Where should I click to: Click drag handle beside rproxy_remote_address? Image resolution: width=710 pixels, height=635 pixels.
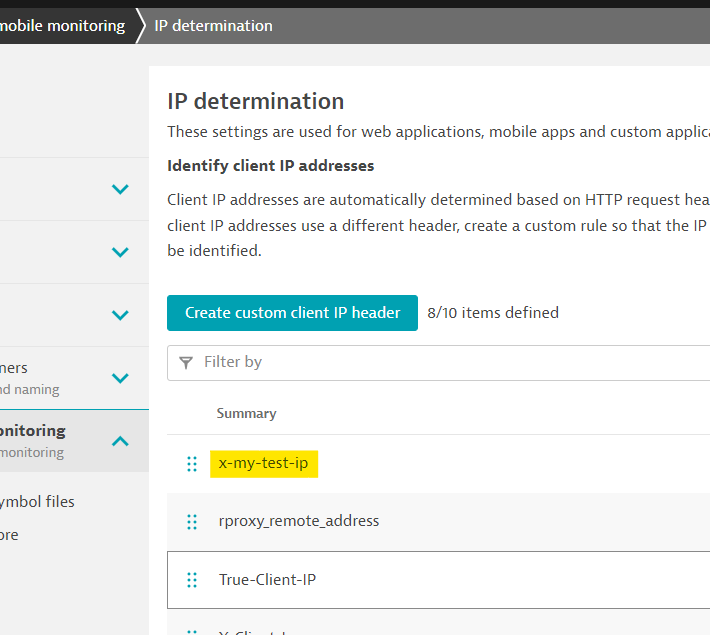click(192, 522)
